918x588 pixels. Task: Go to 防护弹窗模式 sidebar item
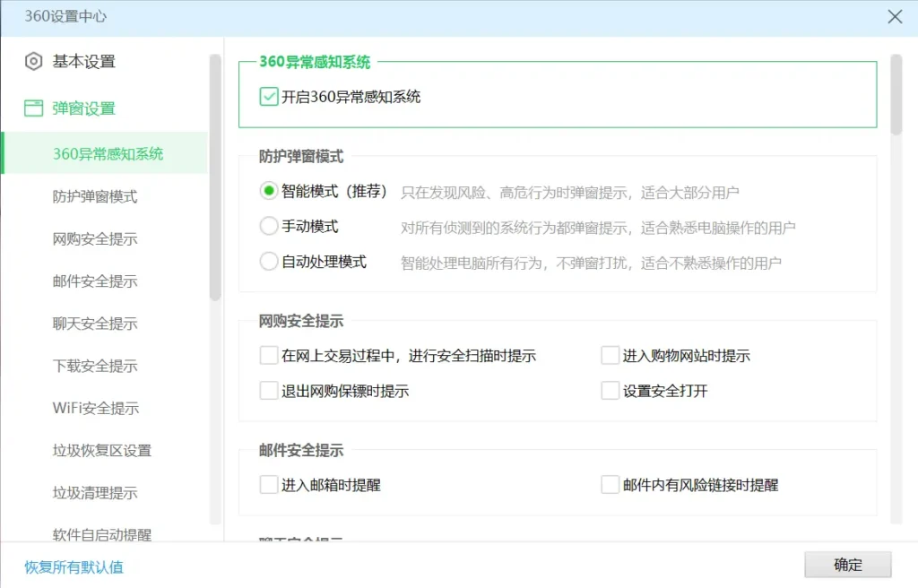pos(95,197)
